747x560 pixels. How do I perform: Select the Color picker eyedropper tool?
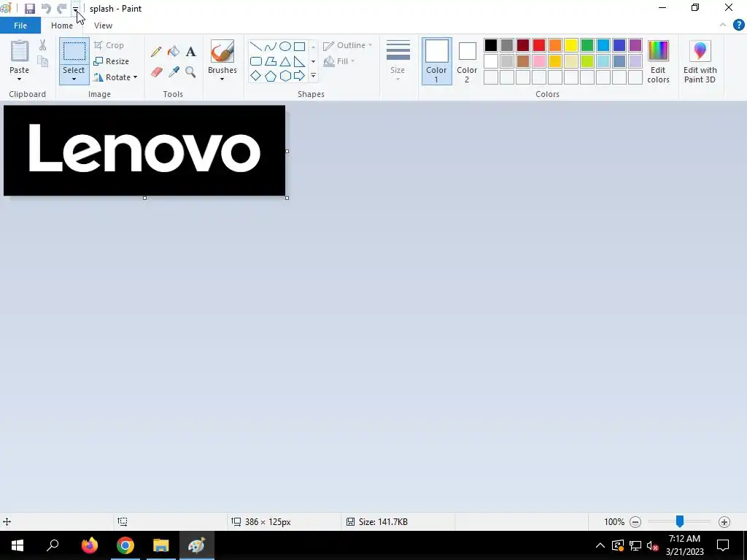point(174,72)
